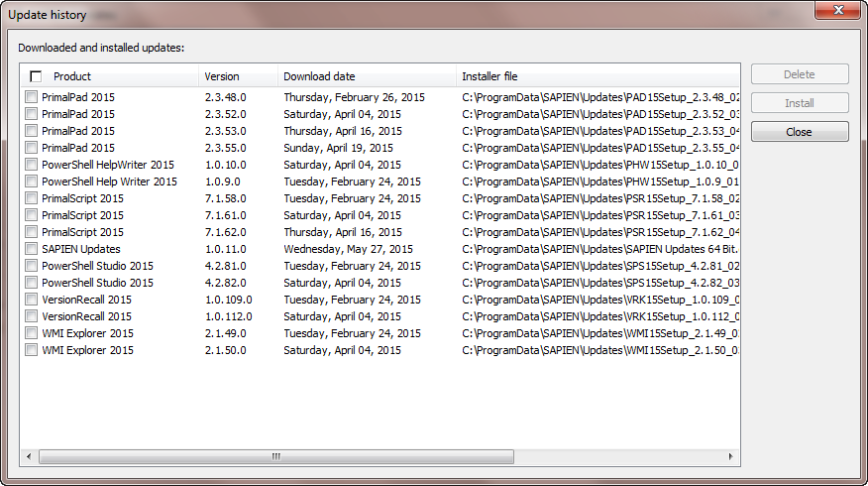Screen dimensions: 868x486
Task: Click the PSR15Setup_7.1.61 installer path
Action: point(600,215)
